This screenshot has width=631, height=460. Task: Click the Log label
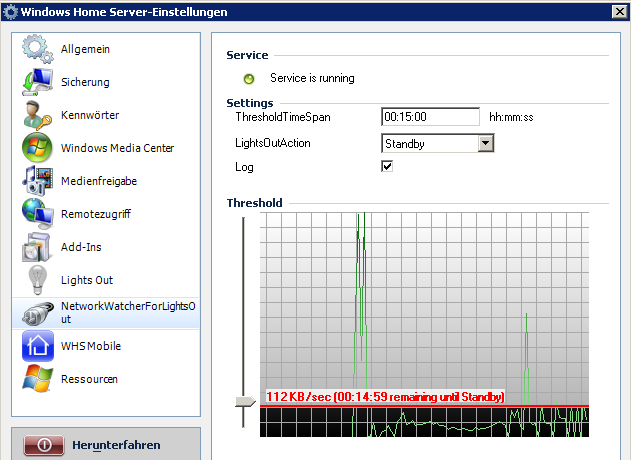244,167
